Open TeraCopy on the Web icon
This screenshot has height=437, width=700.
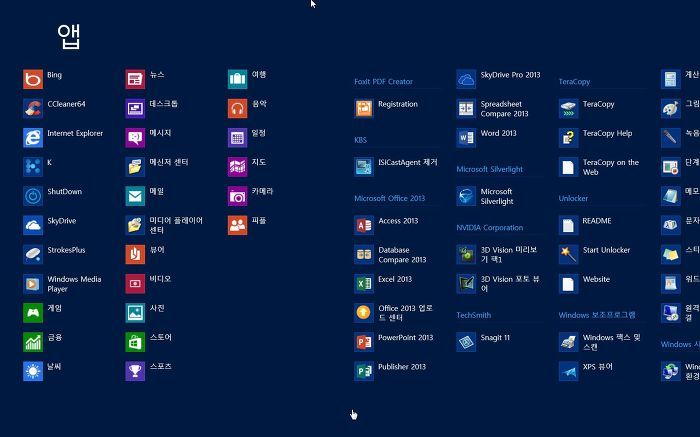(x=568, y=167)
